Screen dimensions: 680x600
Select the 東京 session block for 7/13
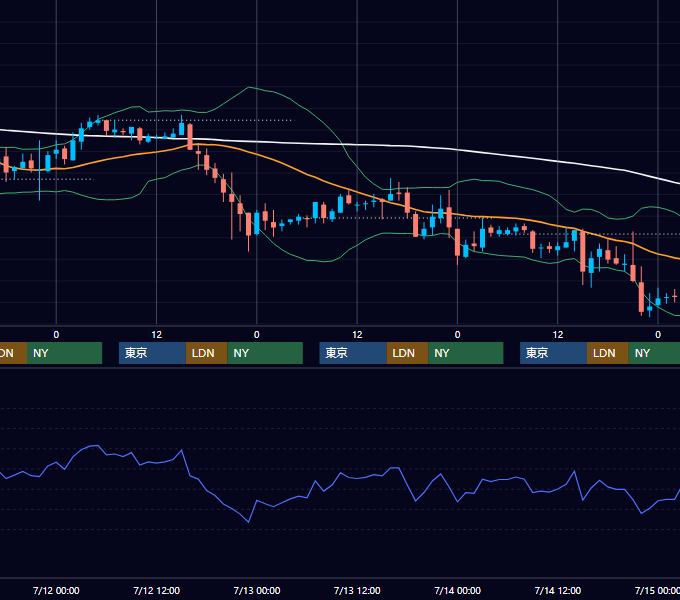tap(353, 353)
